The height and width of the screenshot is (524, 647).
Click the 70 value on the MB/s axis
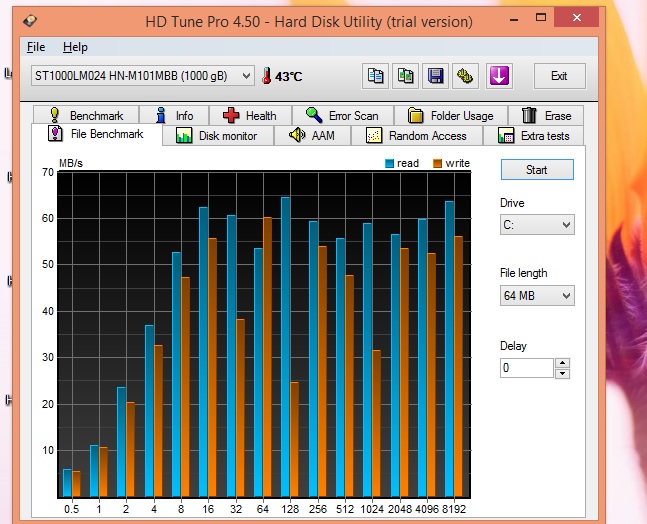coord(48,172)
